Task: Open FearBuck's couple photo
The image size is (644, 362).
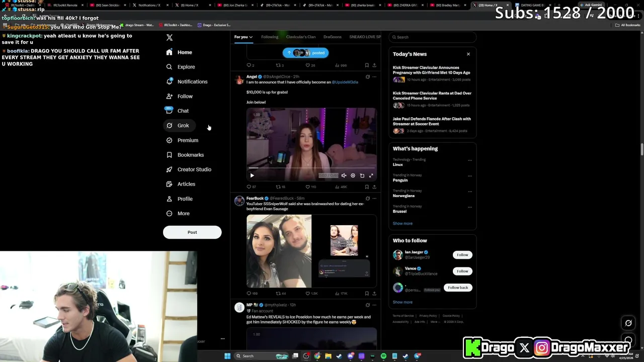Action: (279, 251)
